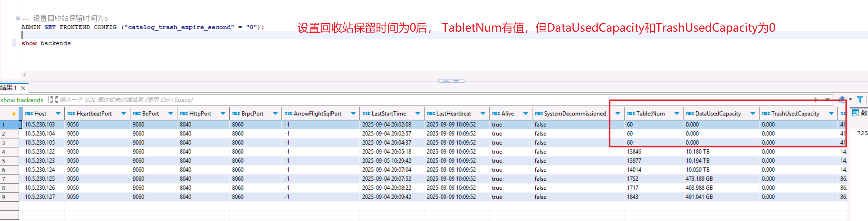Open the HttpPort column filter dropdown

(x=223, y=114)
